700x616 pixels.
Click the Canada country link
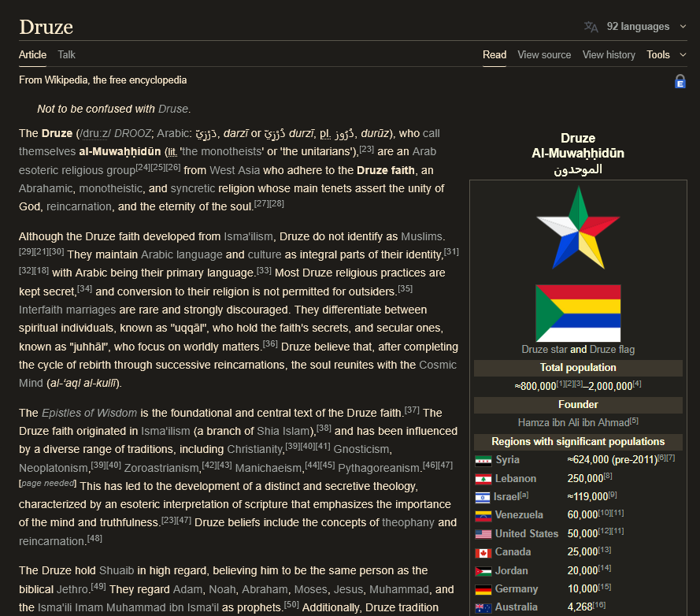point(513,552)
